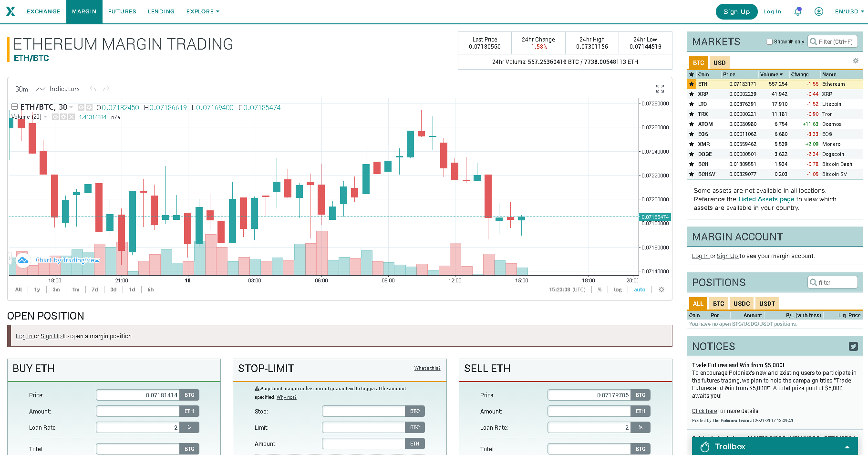Click the Sell ETH Price field
The height and width of the screenshot is (455, 868).
tap(589, 395)
